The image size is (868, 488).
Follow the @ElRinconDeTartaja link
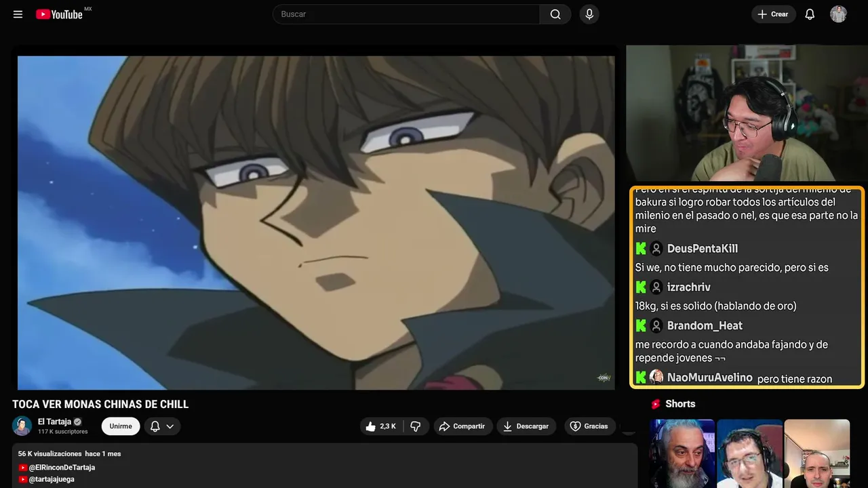click(x=62, y=468)
